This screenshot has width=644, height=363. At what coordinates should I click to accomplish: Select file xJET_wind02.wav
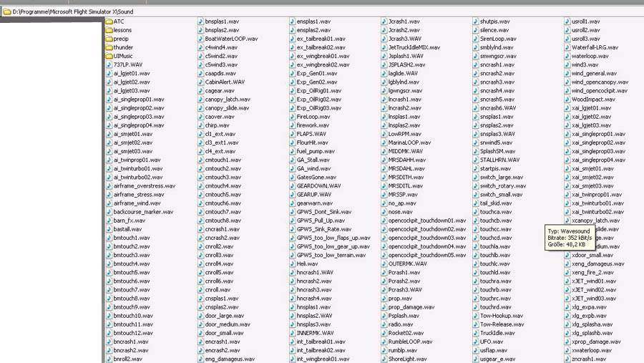tap(593, 290)
